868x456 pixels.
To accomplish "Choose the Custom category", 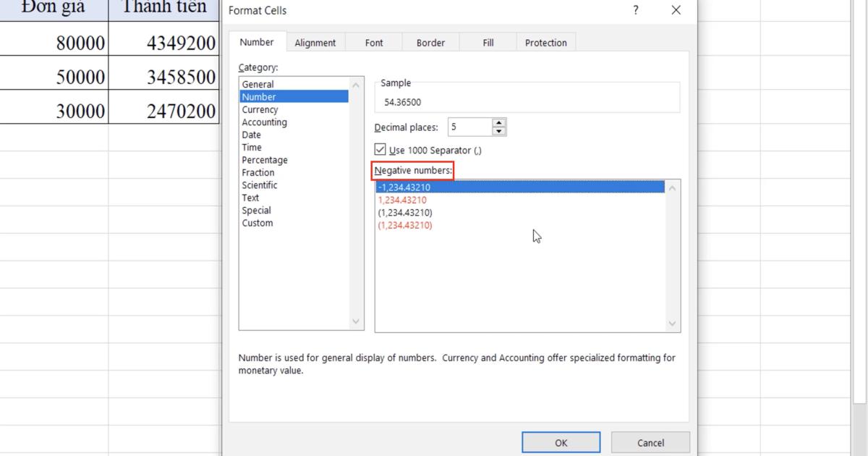I will pyautogui.click(x=258, y=222).
